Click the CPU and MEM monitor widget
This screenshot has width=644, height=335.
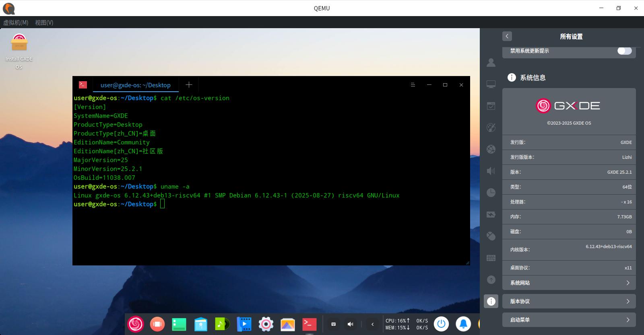point(407,324)
